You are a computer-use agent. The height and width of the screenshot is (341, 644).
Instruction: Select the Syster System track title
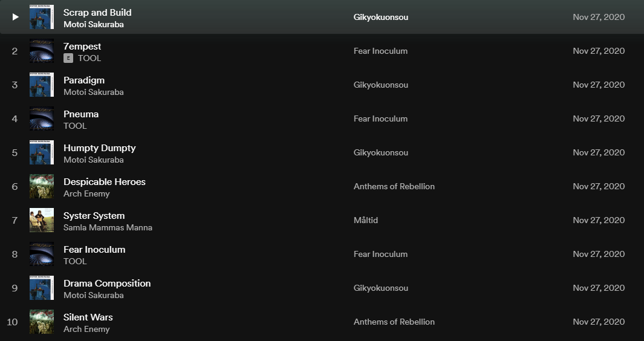[94, 215]
